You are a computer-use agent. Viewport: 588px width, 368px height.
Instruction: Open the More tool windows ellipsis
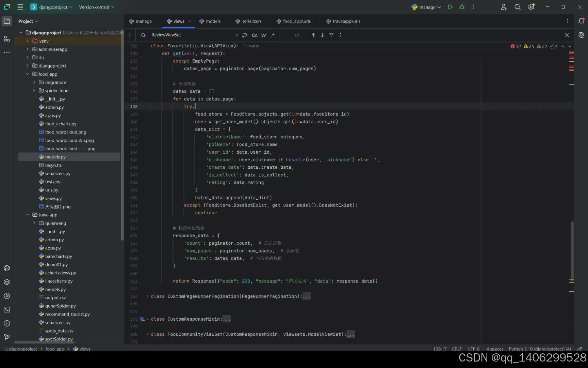click(x=7, y=52)
